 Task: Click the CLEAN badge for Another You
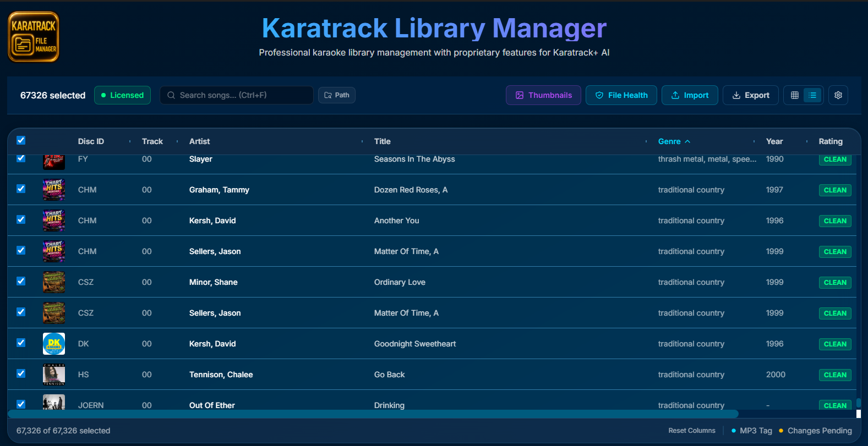[x=835, y=221]
